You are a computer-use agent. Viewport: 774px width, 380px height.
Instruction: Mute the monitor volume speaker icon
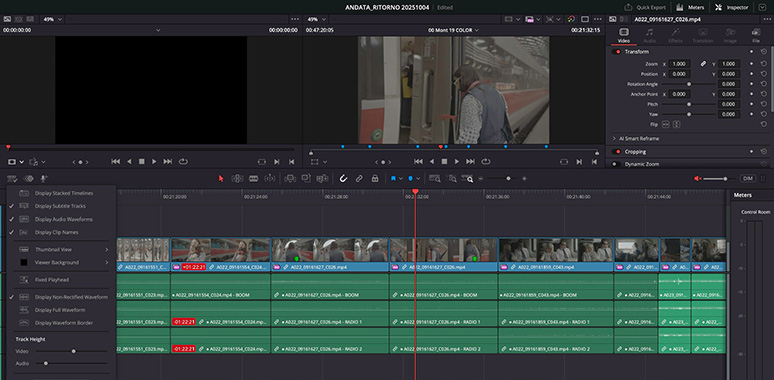click(697, 178)
